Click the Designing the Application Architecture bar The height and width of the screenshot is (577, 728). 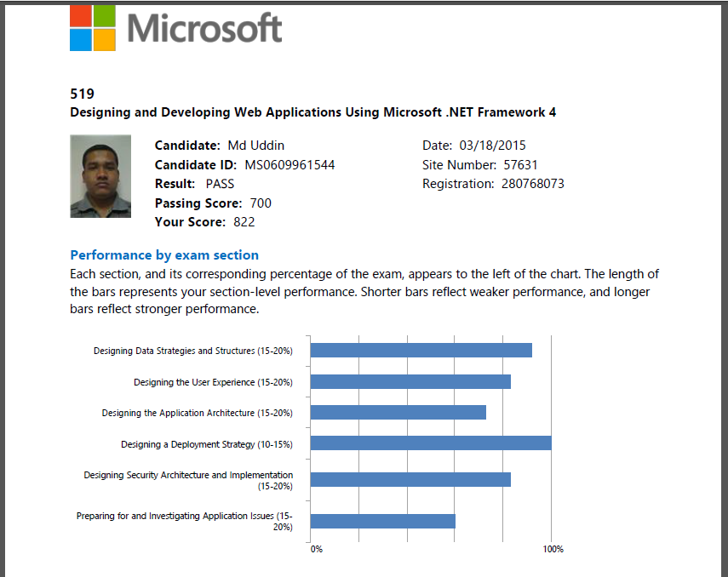pyautogui.click(x=398, y=413)
